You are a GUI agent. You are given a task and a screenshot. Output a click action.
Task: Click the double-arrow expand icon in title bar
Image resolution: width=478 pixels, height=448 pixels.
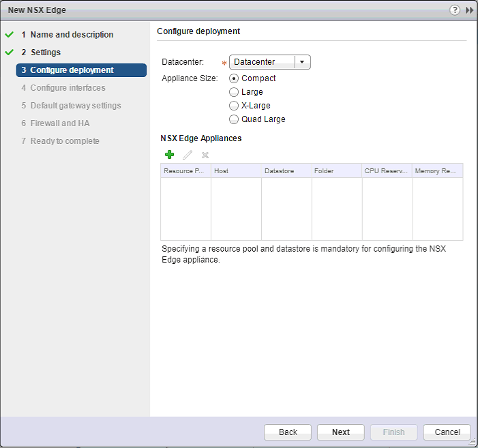[469, 10]
